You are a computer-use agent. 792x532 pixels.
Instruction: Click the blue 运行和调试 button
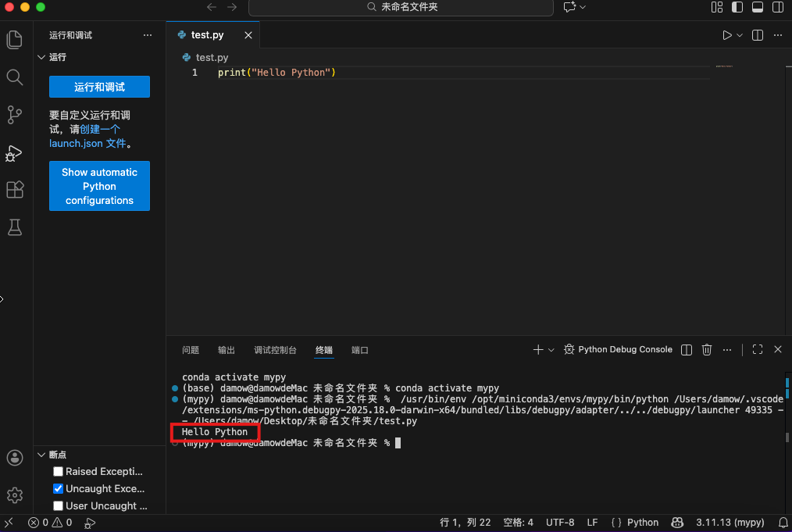(99, 87)
